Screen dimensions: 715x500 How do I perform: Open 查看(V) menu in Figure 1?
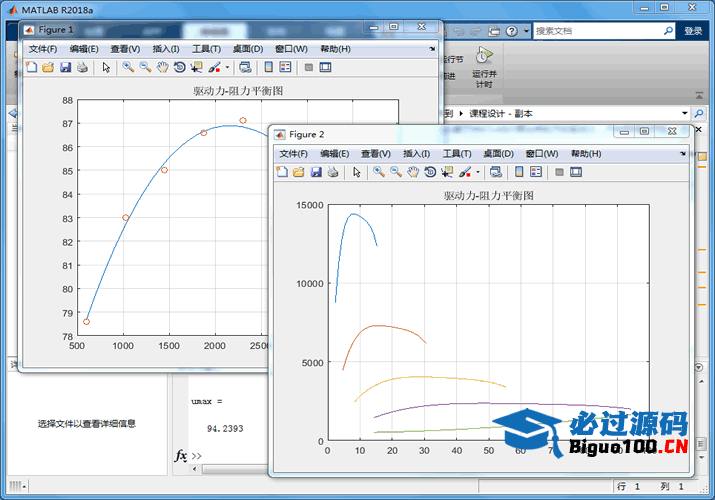pyautogui.click(x=125, y=49)
